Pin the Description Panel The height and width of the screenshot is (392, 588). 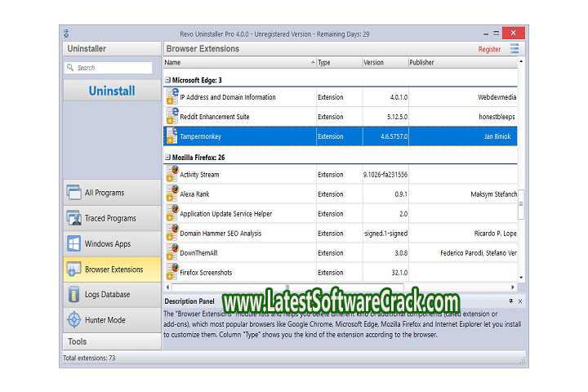click(x=510, y=301)
